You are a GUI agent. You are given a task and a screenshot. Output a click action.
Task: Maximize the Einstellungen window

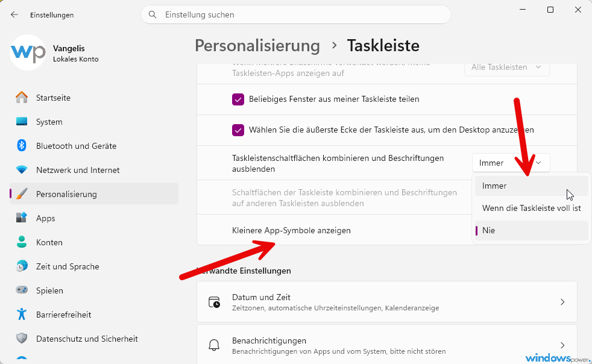coord(550,10)
